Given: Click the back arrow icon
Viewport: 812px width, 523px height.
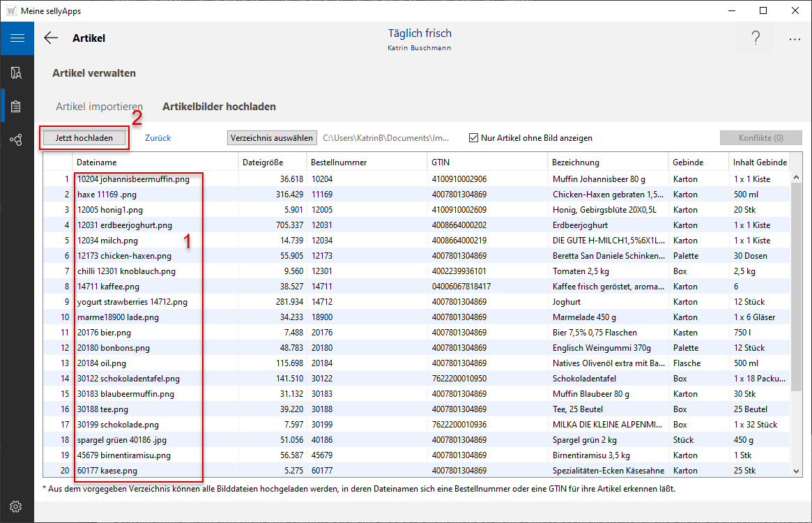Looking at the screenshot, I should coord(51,38).
